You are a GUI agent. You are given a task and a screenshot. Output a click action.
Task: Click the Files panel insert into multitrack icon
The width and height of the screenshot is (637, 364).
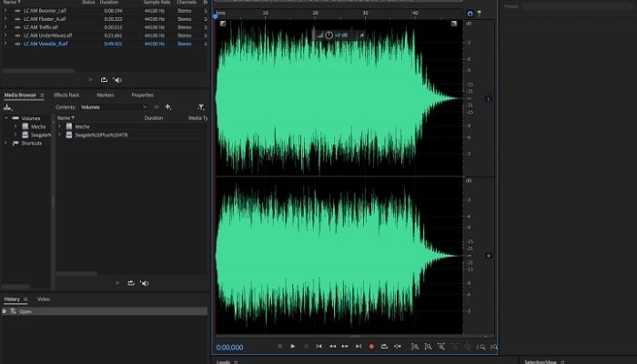click(104, 80)
